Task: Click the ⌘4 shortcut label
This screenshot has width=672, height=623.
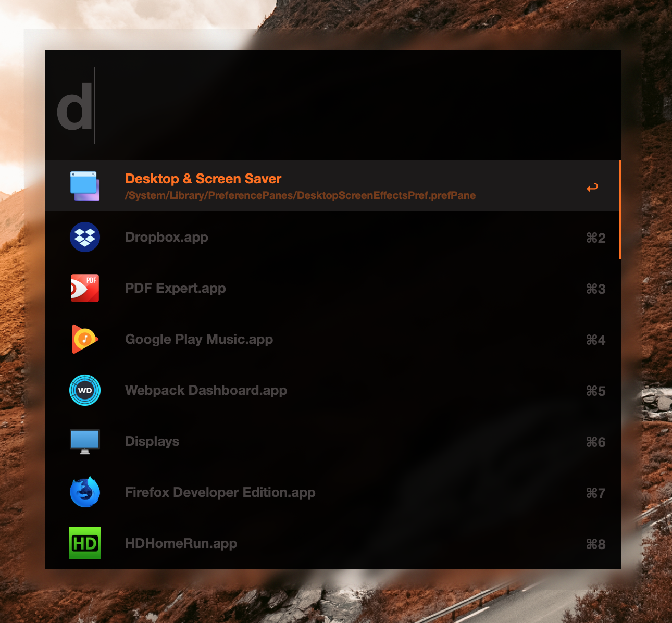Action: pyautogui.click(x=595, y=340)
